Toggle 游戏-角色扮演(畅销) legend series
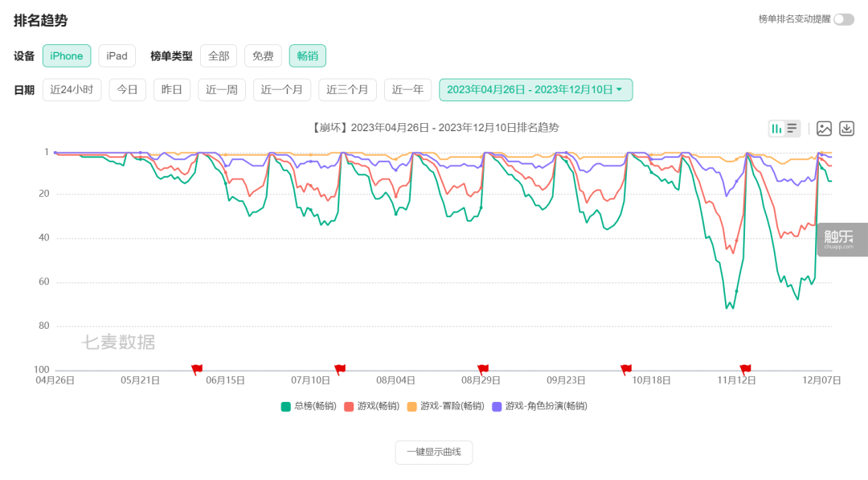Image resolution: width=868 pixels, height=480 pixels. tap(540, 406)
